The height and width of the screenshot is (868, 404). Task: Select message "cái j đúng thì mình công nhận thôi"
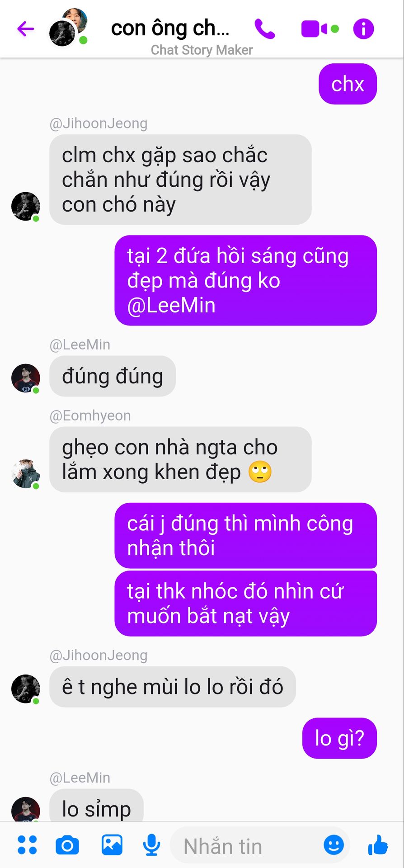point(246,536)
